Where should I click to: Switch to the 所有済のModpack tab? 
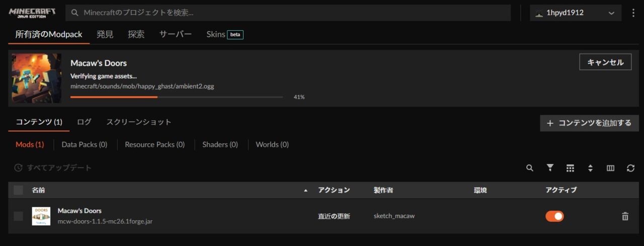[49, 34]
